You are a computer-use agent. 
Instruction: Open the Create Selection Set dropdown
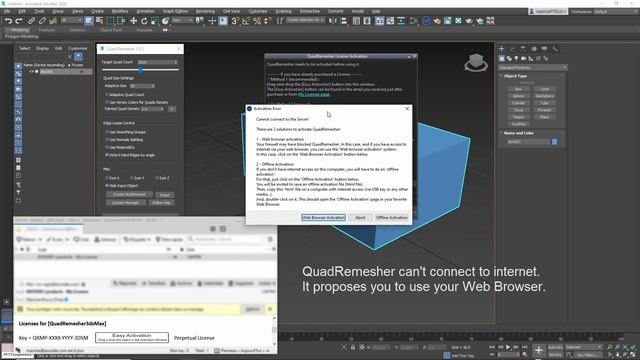coord(305,20)
